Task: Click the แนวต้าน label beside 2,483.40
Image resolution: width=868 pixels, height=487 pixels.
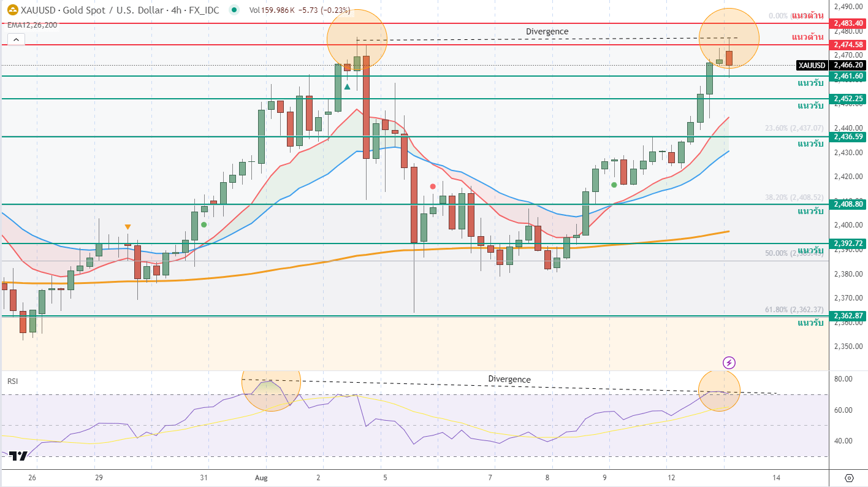Action: [807, 15]
